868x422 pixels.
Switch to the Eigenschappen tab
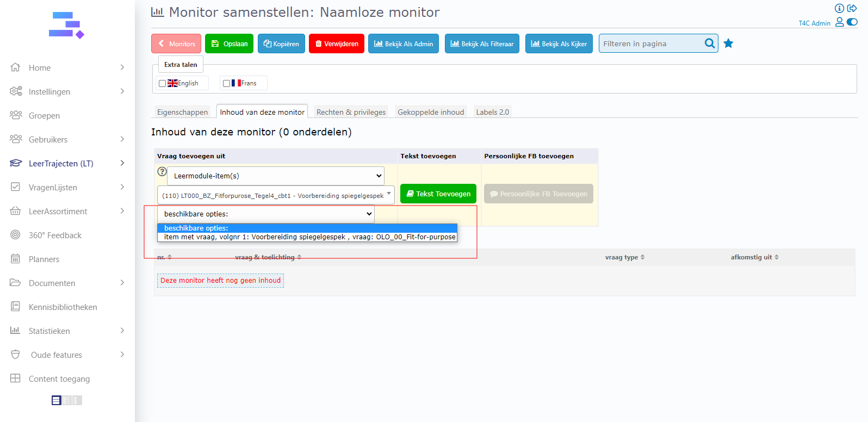pos(182,112)
